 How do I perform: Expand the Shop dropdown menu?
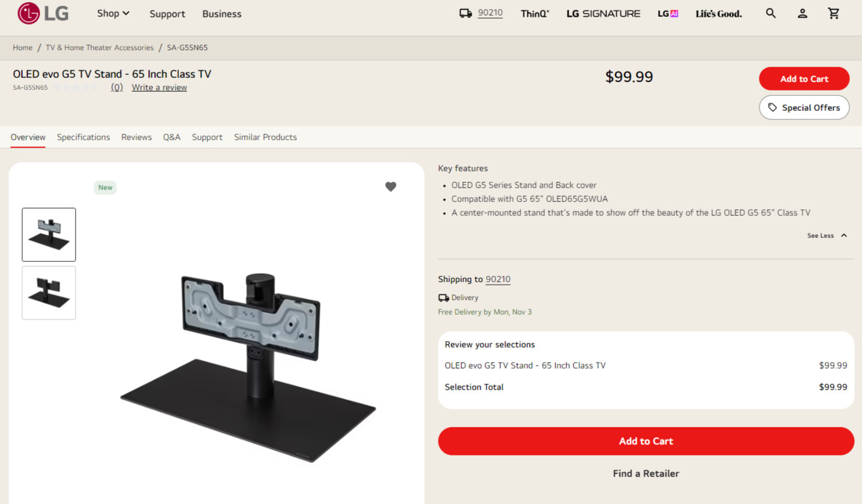(113, 13)
